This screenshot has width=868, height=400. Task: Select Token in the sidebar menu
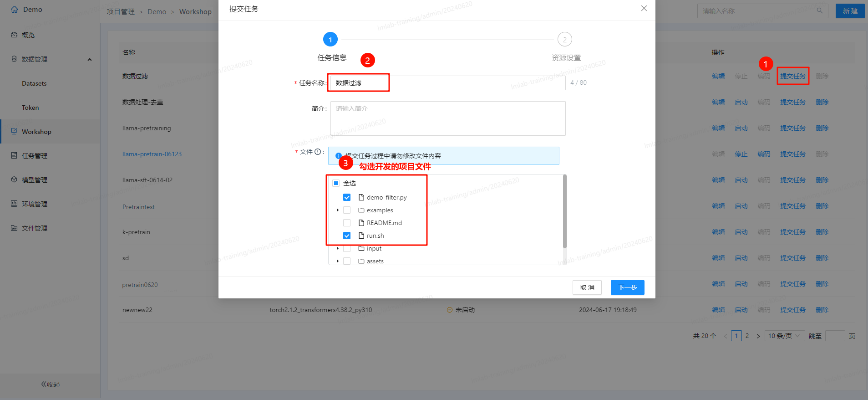[x=30, y=108]
